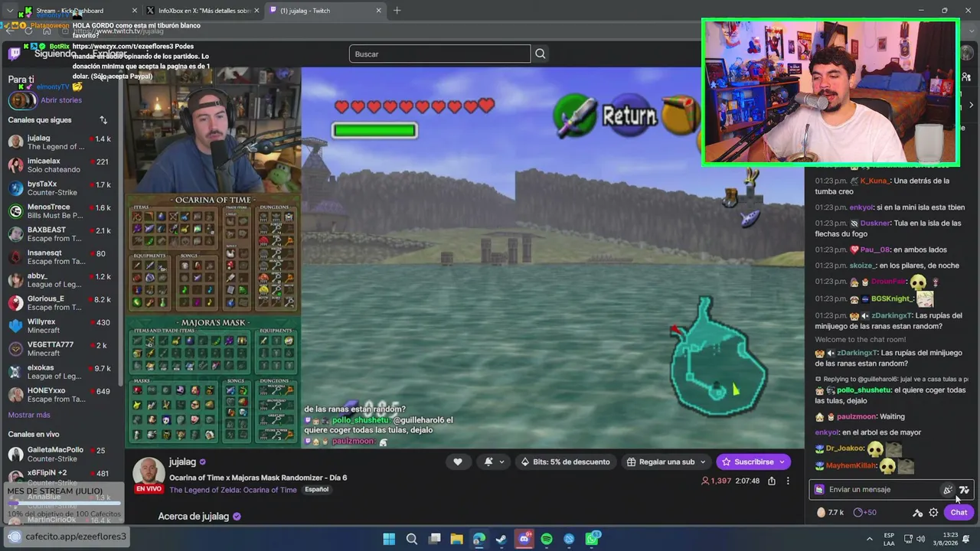The width and height of the screenshot is (980, 551).
Task: Click the 1,397 viewer count
Action: [x=716, y=481]
